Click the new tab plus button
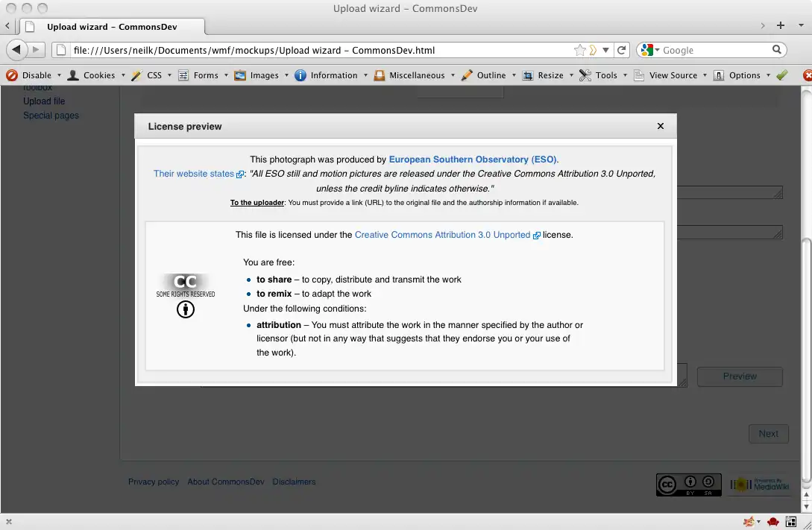812x530 pixels. pyautogui.click(x=781, y=25)
